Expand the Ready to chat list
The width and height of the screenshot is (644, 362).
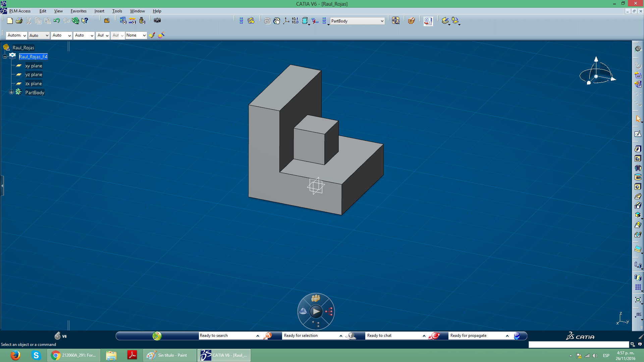424,336
